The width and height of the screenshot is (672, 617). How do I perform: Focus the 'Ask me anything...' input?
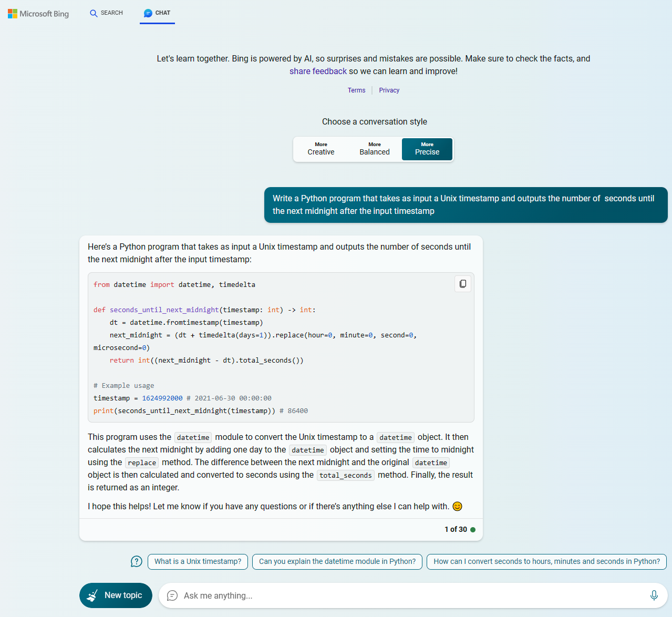[413, 596]
